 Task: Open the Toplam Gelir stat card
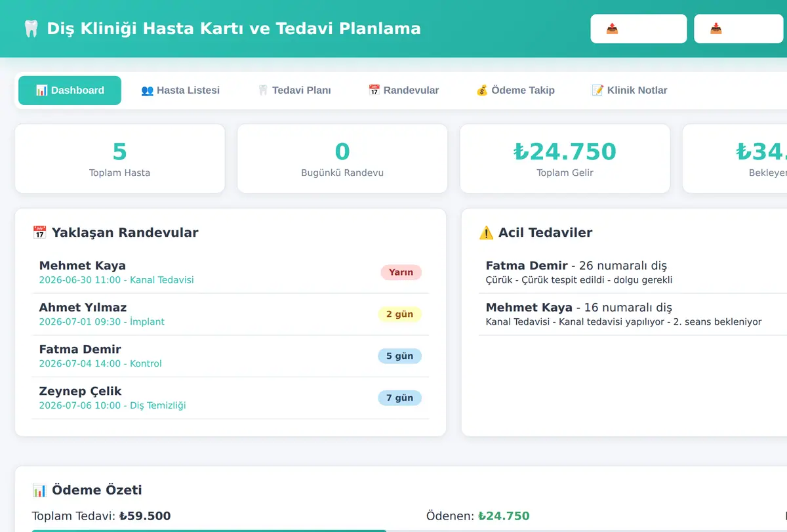(565, 159)
